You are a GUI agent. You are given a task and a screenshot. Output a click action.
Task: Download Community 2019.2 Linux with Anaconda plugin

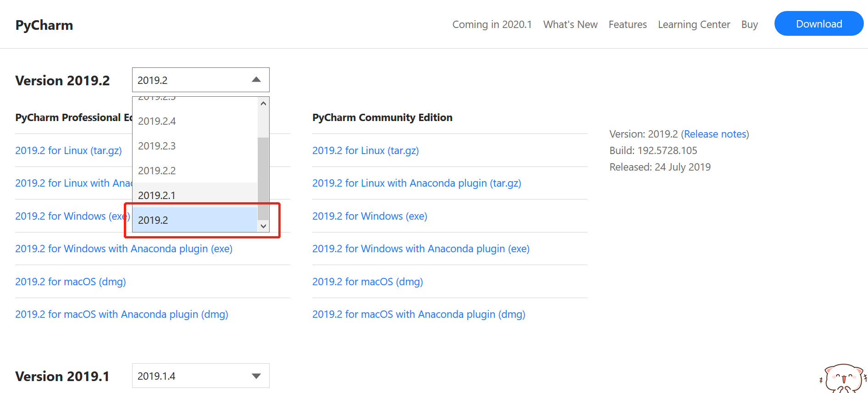(417, 183)
